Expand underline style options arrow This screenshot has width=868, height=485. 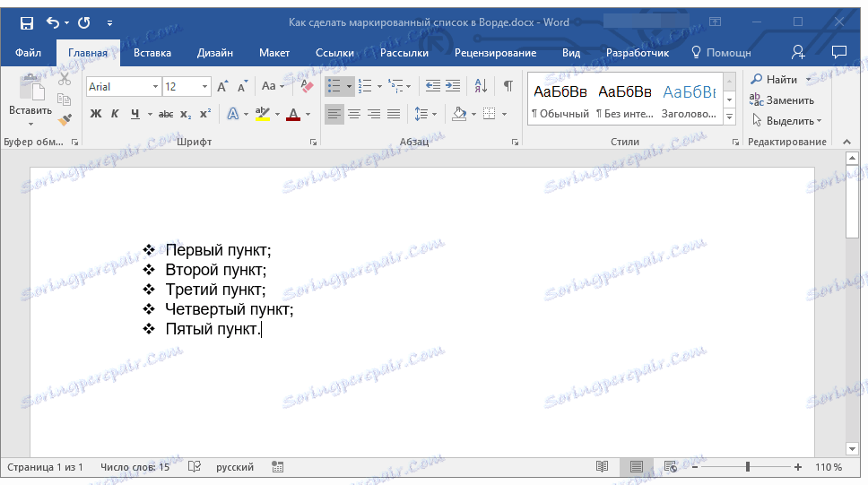[x=150, y=115]
